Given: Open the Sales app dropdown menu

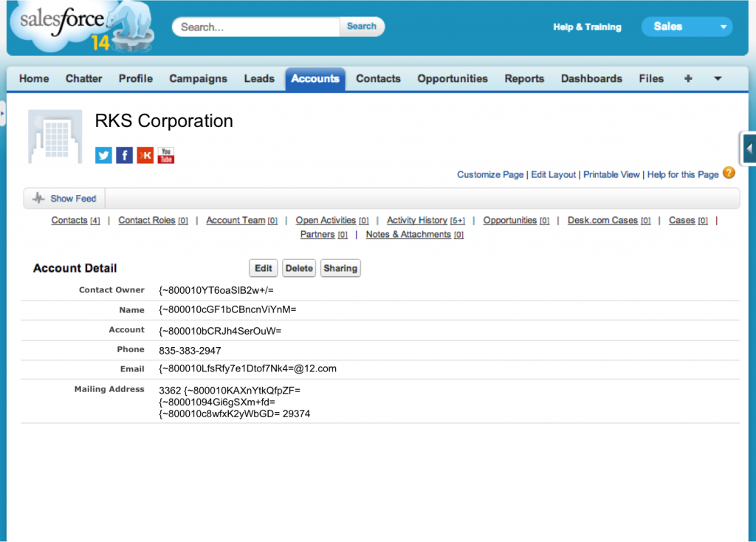Looking at the screenshot, I should (687, 27).
